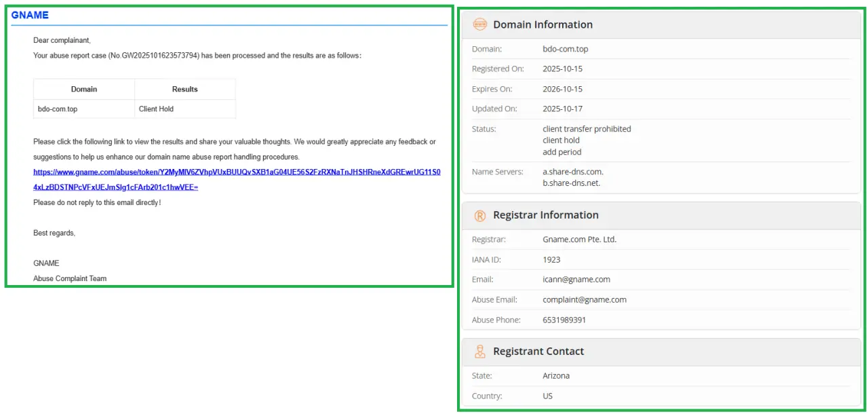Select the Updated On date 2025-10-17
Screen dimensions: 868x414
(x=562, y=109)
